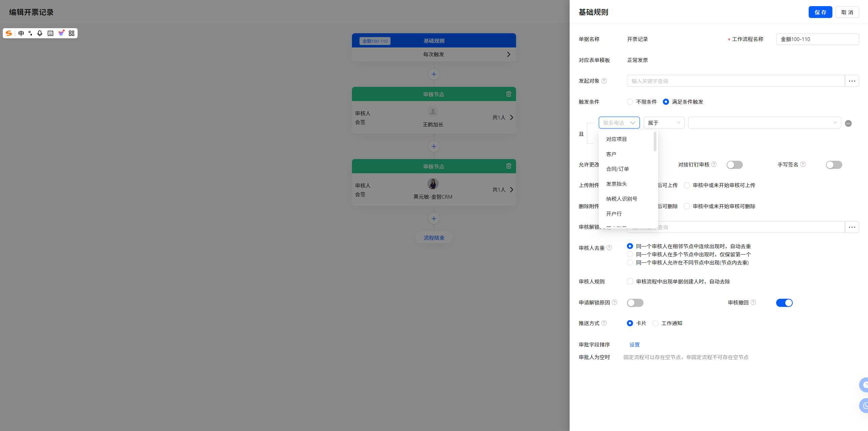Click the microphone icon in input toolbar

tap(40, 33)
